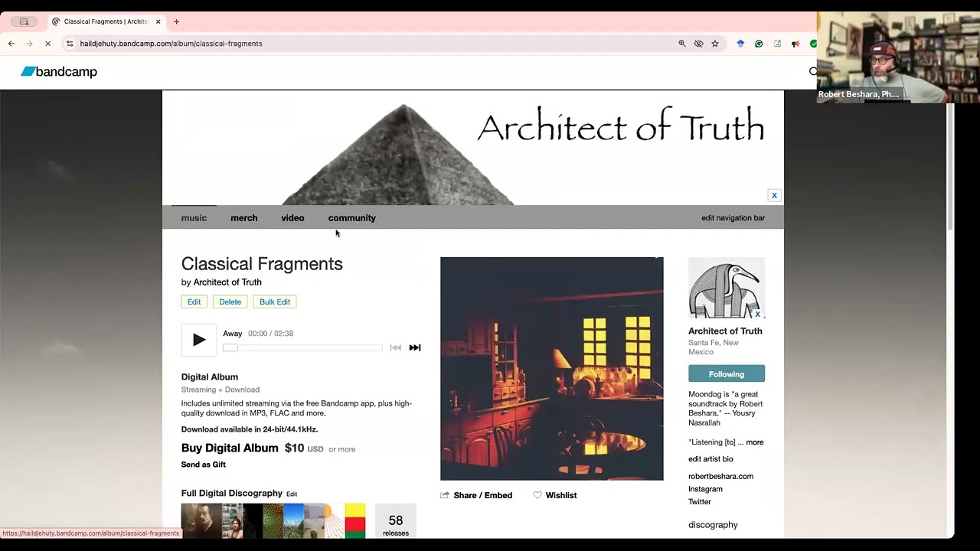
Task: Open the Instagram link
Action: pos(705,489)
